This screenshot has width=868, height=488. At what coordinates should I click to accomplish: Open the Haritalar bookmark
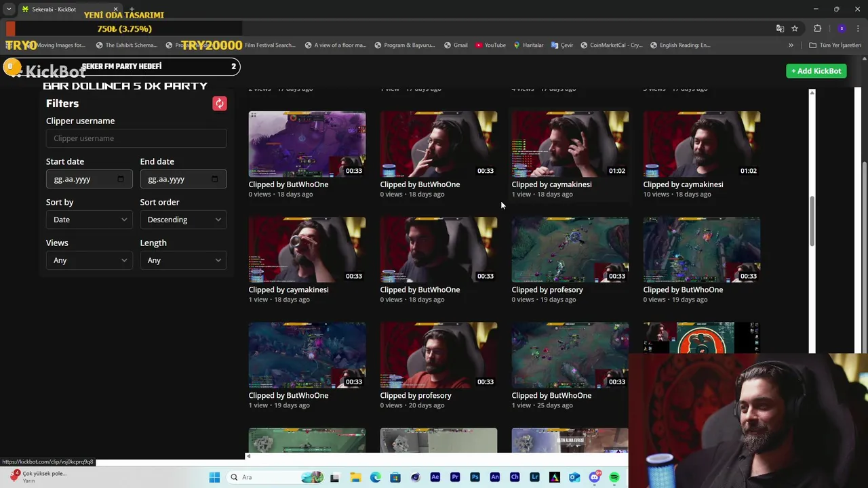528,45
